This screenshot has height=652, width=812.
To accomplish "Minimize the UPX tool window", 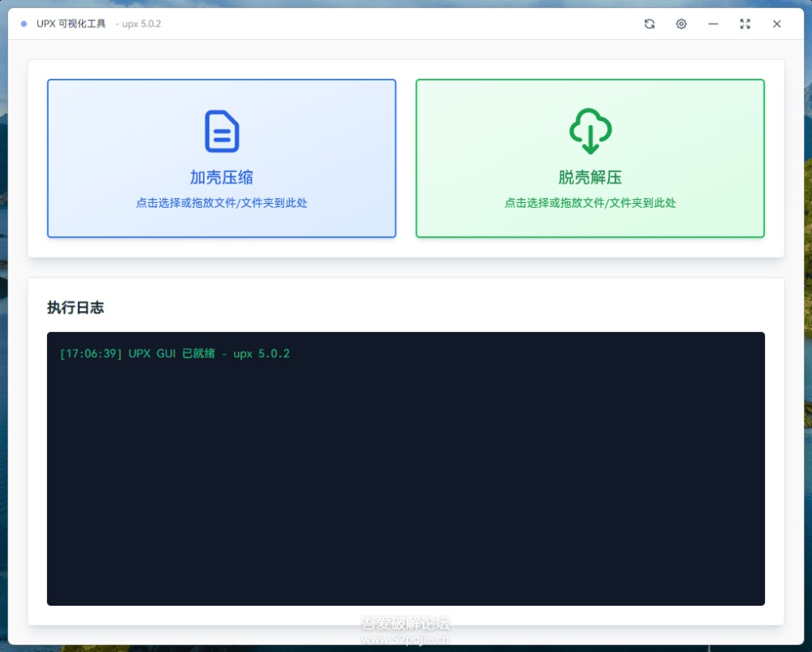I will pos(713,24).
